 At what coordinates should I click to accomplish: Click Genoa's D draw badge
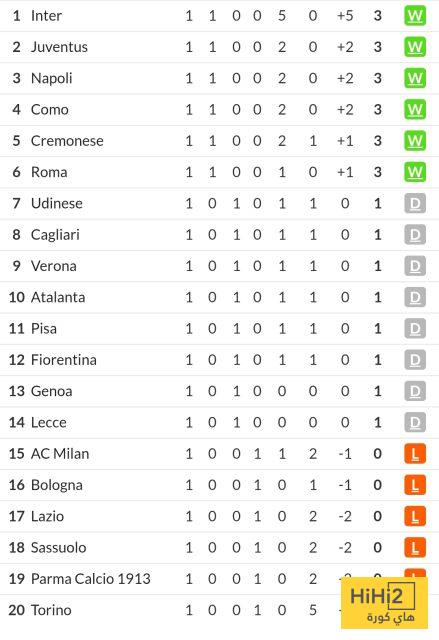coord(415,391)
